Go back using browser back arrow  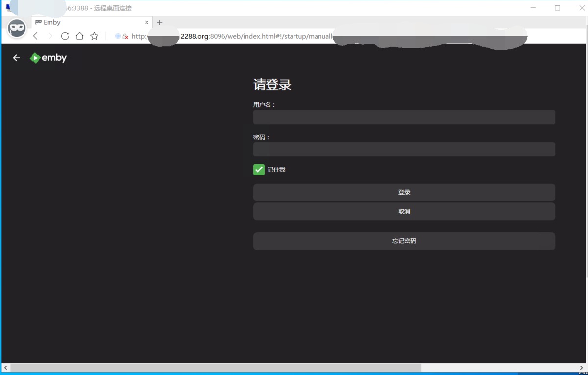[35, 36]
